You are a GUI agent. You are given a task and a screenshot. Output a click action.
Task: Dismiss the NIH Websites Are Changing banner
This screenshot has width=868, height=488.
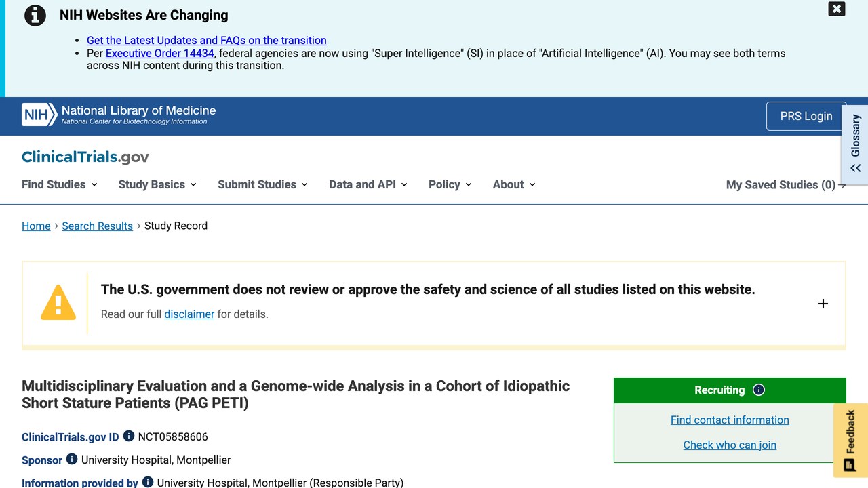pyautogui.click(x=837, y=9)
